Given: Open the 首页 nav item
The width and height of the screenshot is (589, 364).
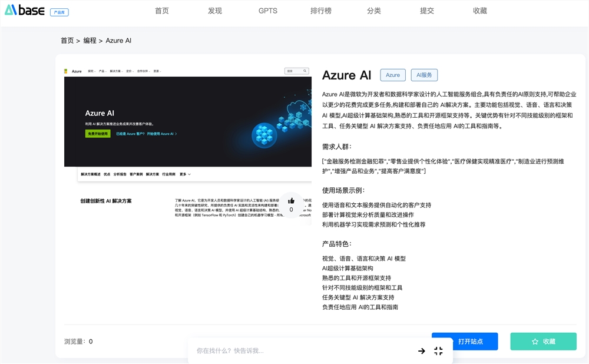Looking at the screenshot, I should tap(162, 11).
